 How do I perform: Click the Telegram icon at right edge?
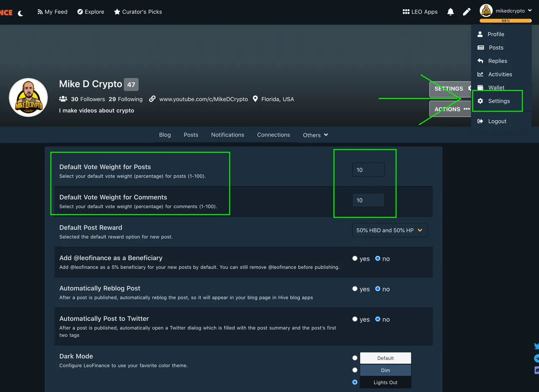[536, 358]
